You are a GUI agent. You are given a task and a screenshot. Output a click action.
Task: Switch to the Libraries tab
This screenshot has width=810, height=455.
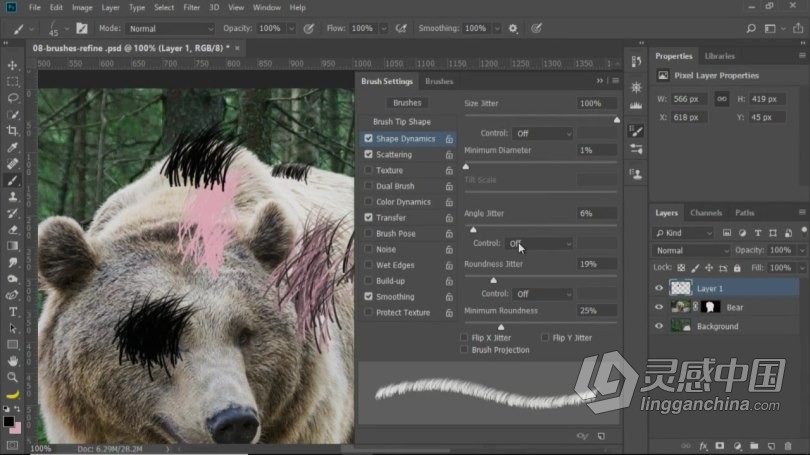click(x=719, y=56)
